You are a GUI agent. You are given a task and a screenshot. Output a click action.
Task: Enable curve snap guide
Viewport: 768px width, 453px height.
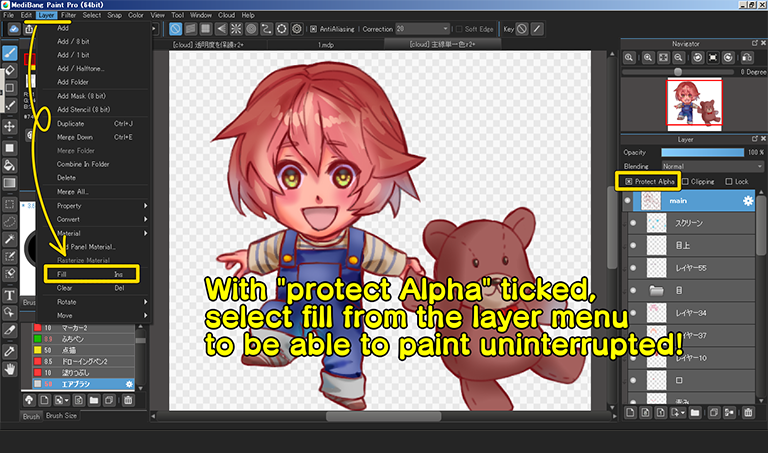point(266,29)
